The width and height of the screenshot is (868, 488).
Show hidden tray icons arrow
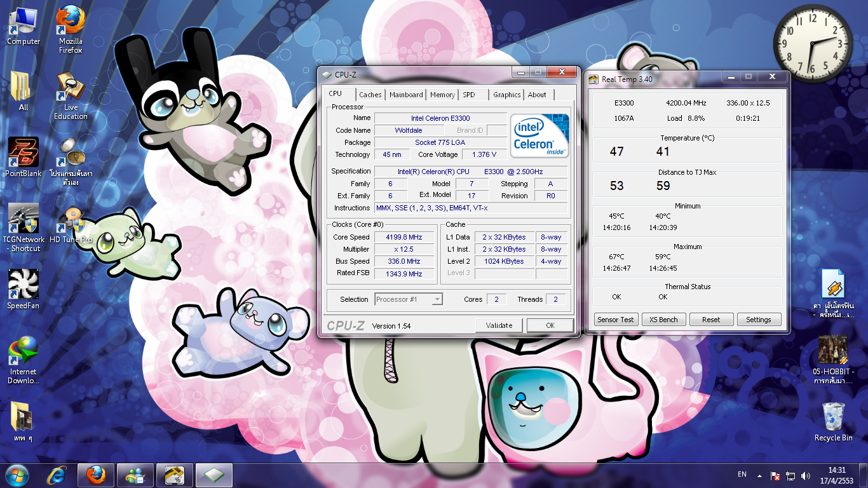tap(759, 476)
